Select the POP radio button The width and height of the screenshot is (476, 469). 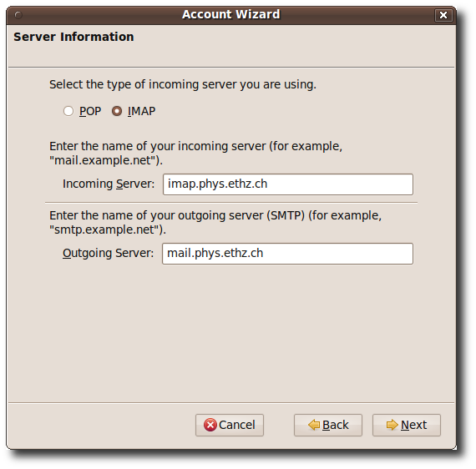click(x=68, y=111)
